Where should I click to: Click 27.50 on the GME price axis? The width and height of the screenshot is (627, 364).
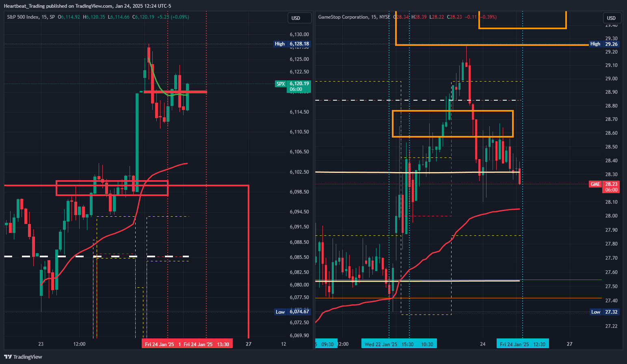pos(611,286)
